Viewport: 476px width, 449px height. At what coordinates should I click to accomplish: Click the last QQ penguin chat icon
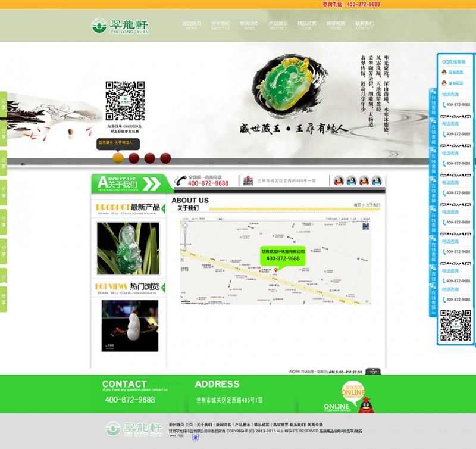click(377, 180)
